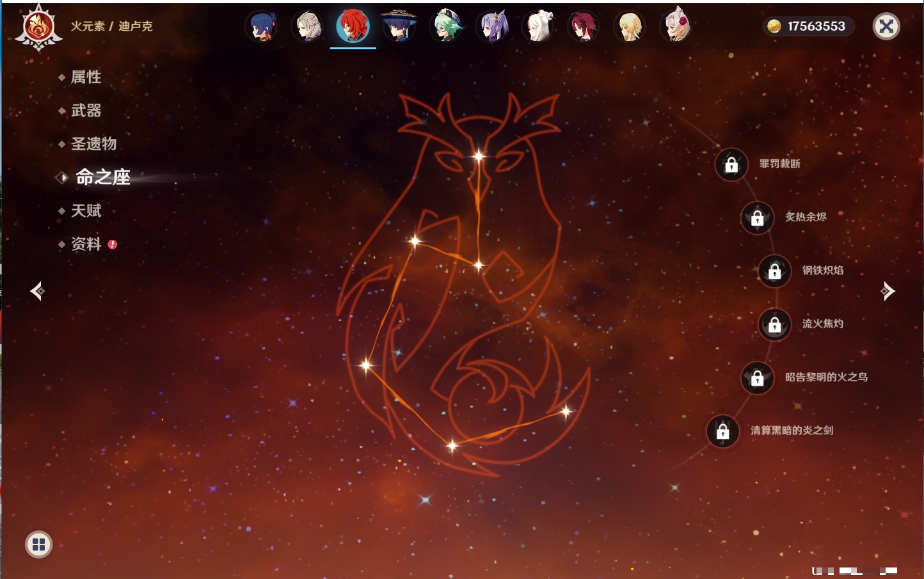This screenshot has height=579, width=924.
Task: Open the 资料 profile tab
Action: 86,244
